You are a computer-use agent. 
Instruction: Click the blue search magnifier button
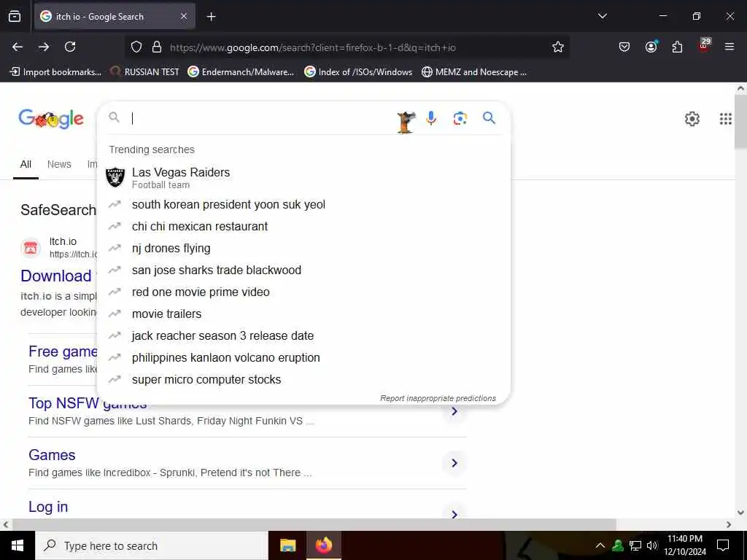pos(489,118)
